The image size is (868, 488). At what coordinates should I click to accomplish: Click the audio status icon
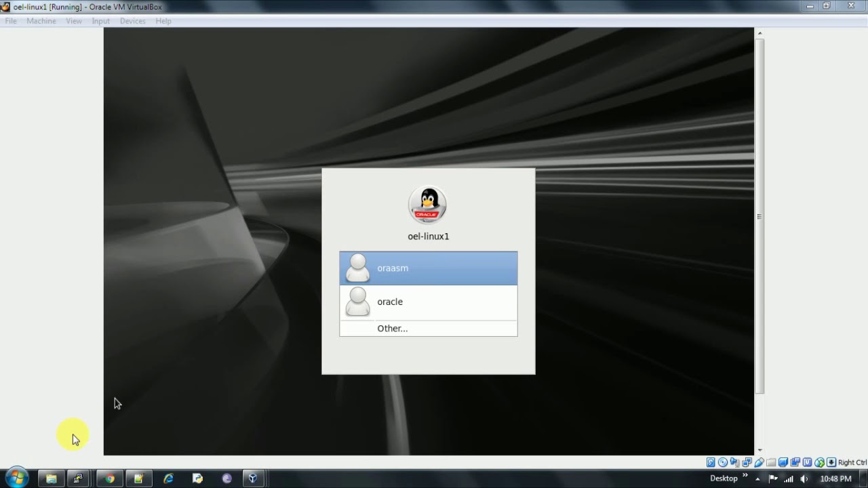(734, 462)
